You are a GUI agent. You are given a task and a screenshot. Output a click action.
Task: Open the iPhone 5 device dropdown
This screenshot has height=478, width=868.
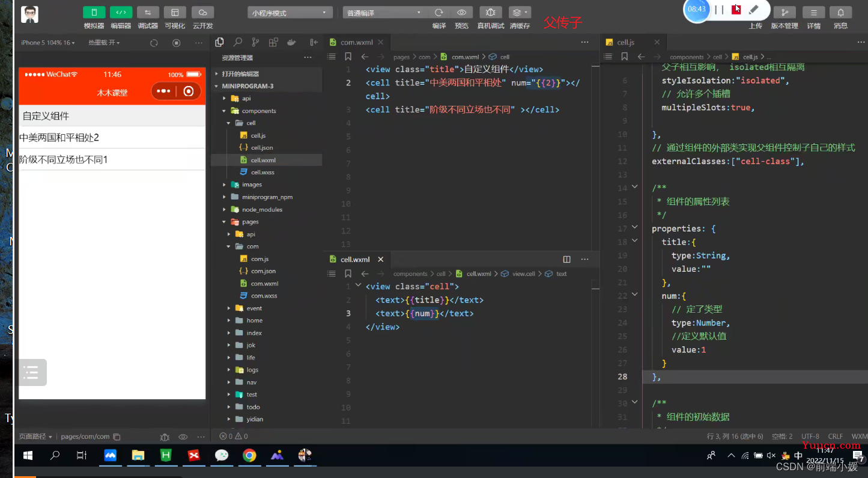48,43
